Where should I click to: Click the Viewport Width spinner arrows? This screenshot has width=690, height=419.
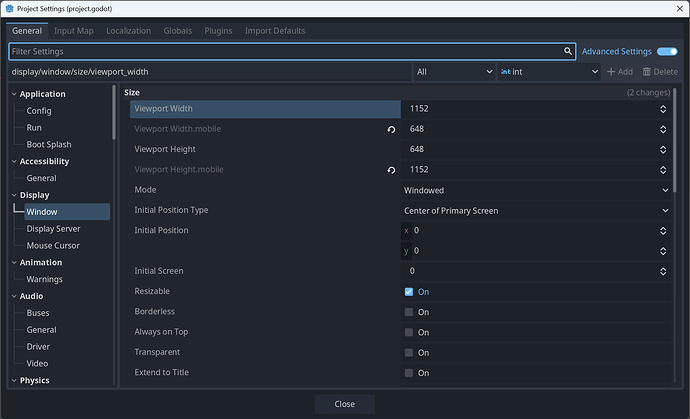tap(663, 108)
